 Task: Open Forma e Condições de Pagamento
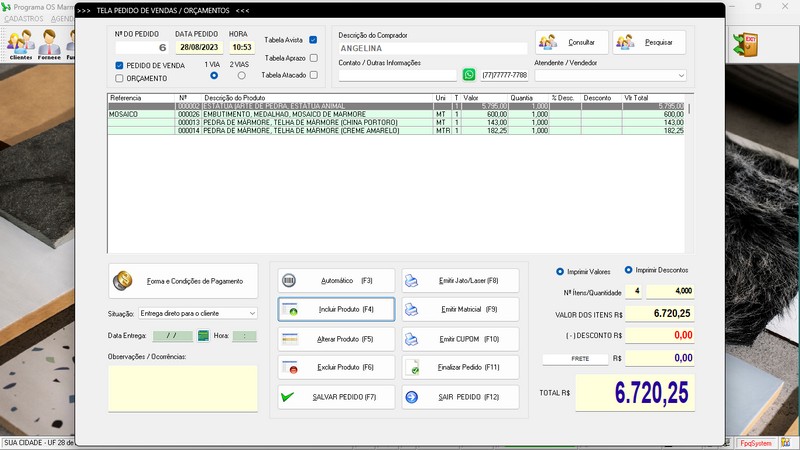pos(183,280)
